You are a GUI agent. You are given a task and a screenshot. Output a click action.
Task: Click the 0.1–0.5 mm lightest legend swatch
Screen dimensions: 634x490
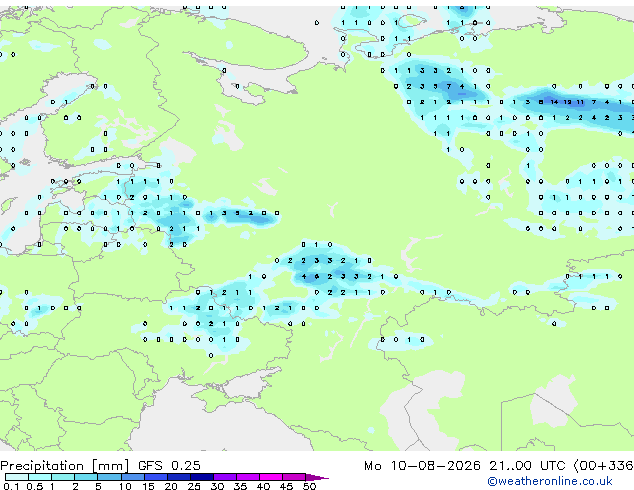click(x=17, y=477)
